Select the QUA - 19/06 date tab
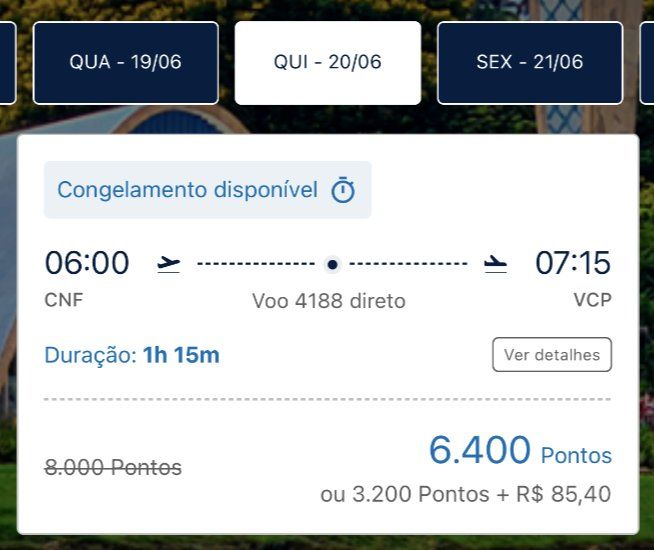The image size is (654, 550). point(126,63)
